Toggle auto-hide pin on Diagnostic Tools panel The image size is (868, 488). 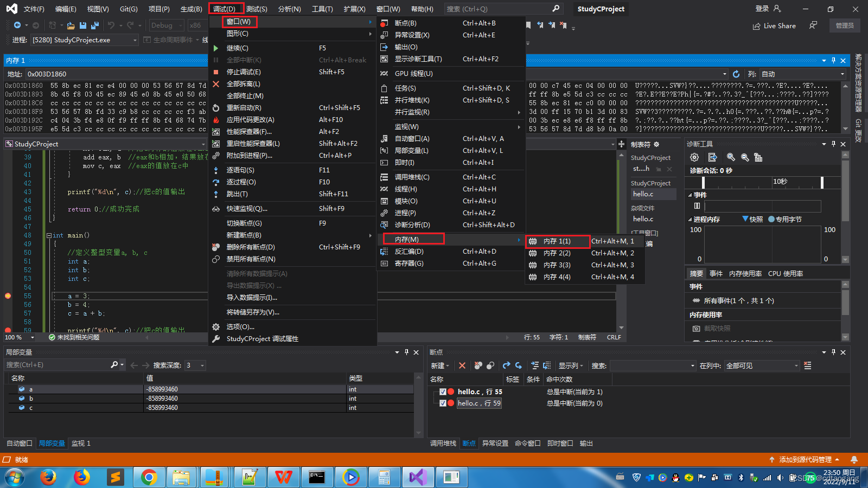pos(833,144)
